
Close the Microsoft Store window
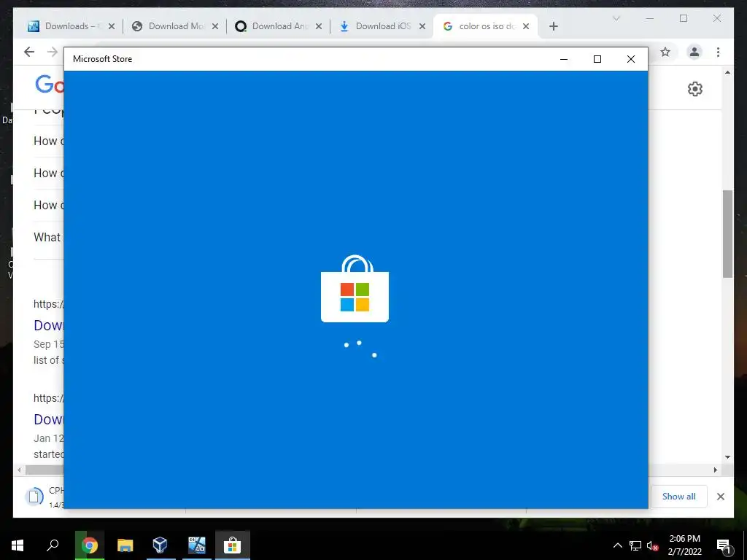[631, 59]
